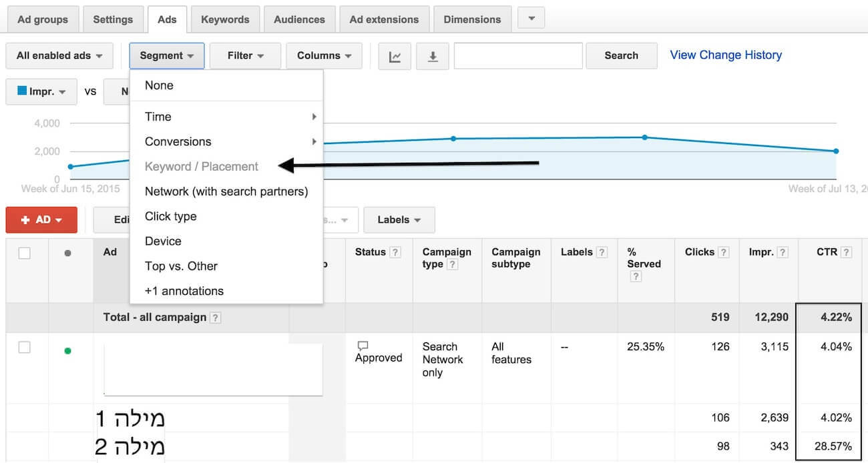Select +1 annotations segment option
Image resolution: width=868 pixels, height=463 pixels.
click(226, 291)
